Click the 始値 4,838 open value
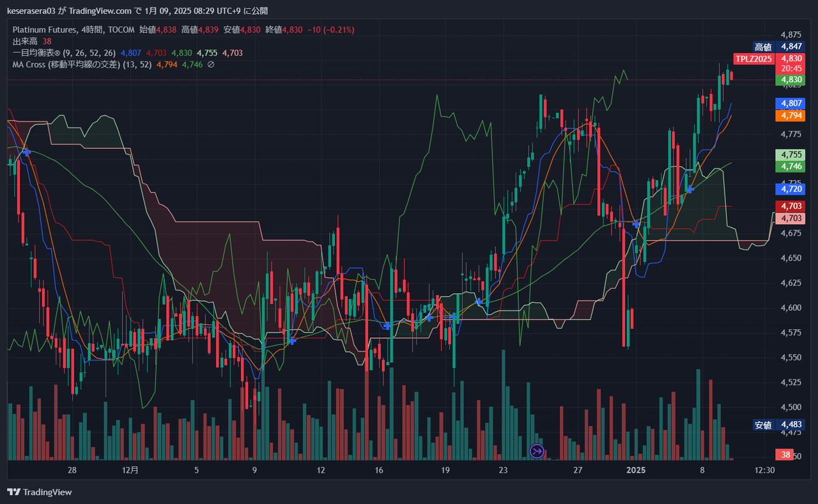This screenshot has height=504, width=818. pyautogui.click(x=158, y=29)
